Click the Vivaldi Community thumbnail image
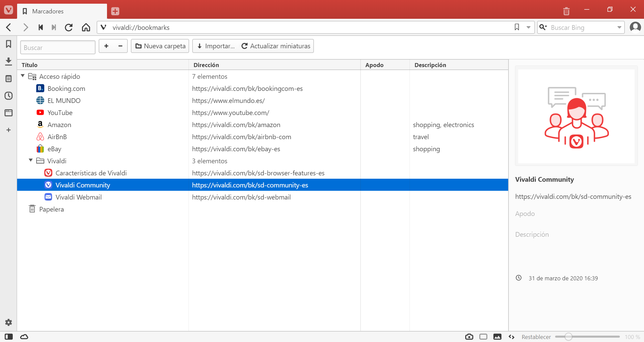Screen dimensions: 644x342 576,116
